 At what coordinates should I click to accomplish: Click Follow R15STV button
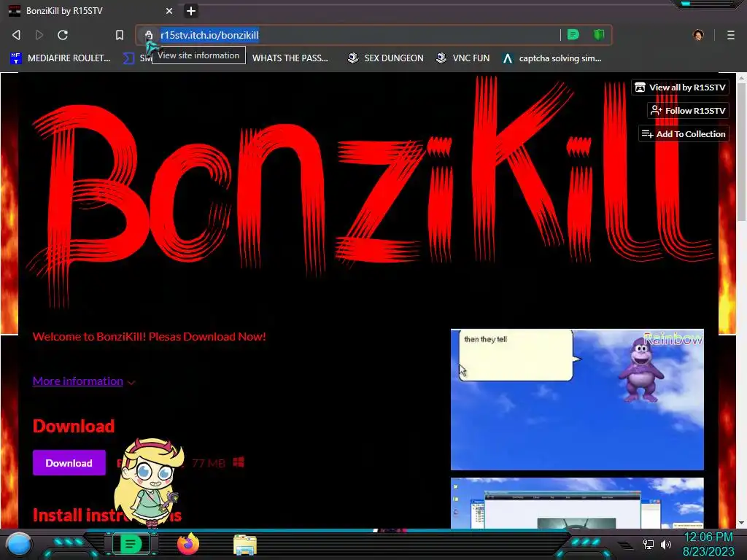click(x=688, y=111)
